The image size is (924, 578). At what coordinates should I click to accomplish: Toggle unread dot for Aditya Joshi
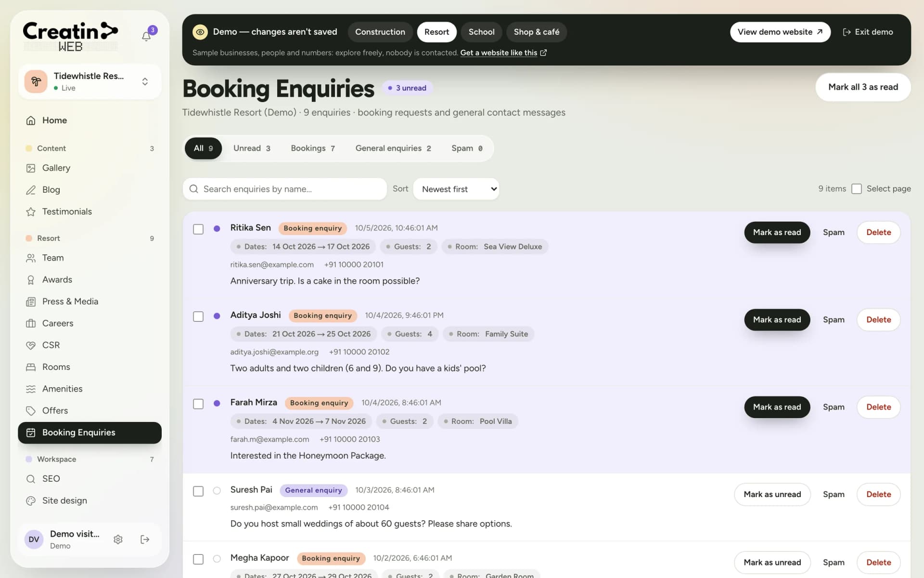217,316
